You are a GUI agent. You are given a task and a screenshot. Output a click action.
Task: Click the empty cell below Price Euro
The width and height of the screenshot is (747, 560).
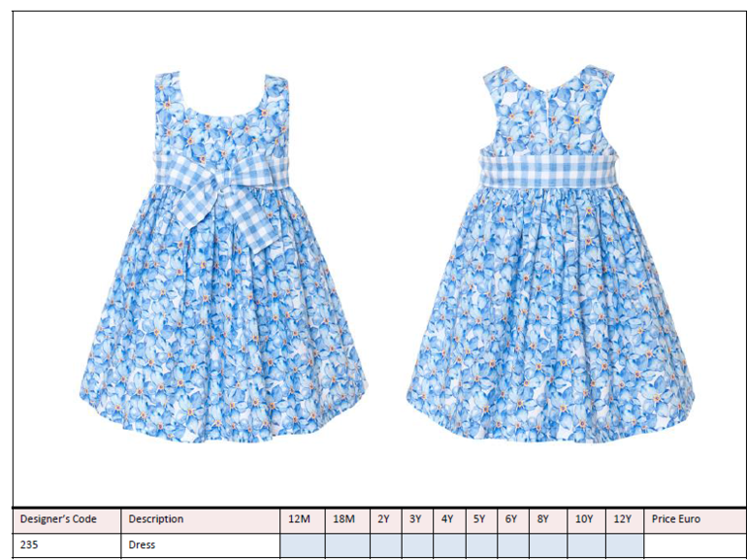click(x=695, y=545)
